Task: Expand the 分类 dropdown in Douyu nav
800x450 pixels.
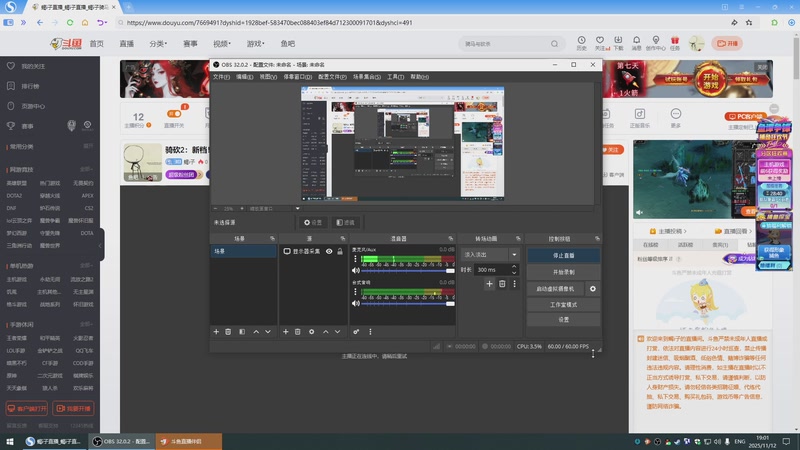Action: tap(158, 44)
